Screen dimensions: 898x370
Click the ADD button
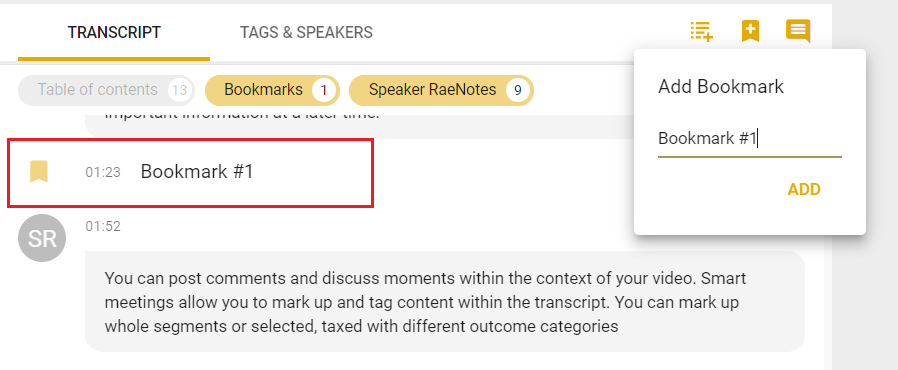click(x=804, y=190)
